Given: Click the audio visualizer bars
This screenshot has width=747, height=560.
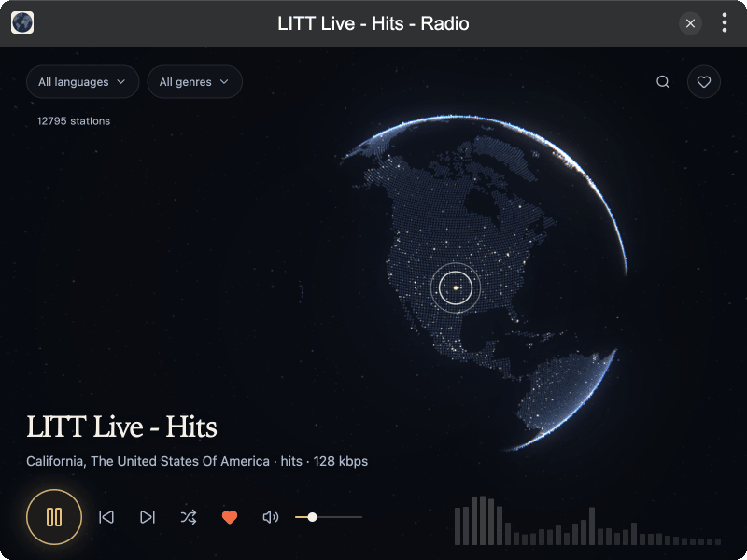Looking at the screenshot, I should tap(587, 521).
